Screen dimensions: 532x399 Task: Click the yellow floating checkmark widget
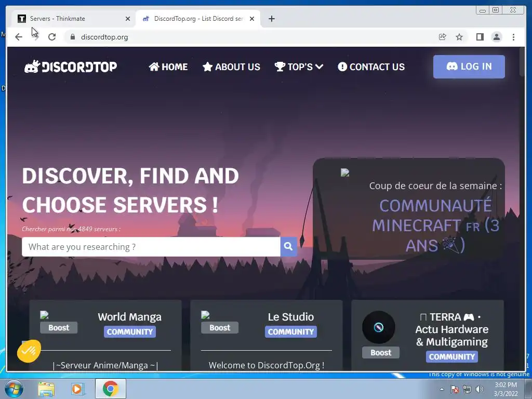tap(29, 351)
